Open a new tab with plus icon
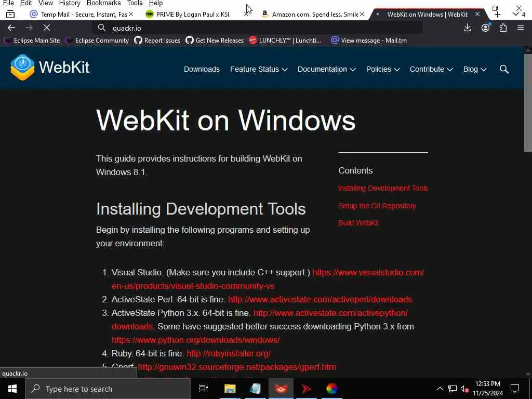 point(497,14)
